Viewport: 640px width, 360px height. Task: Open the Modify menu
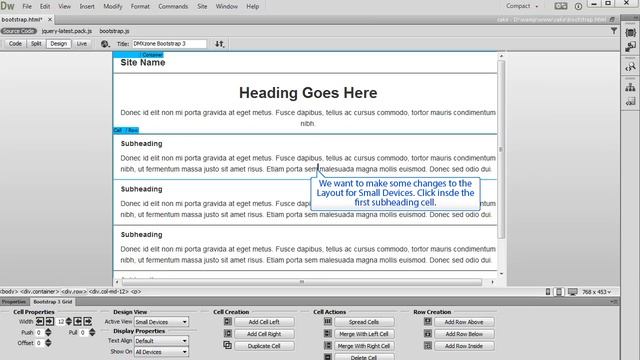click(113, 6)
